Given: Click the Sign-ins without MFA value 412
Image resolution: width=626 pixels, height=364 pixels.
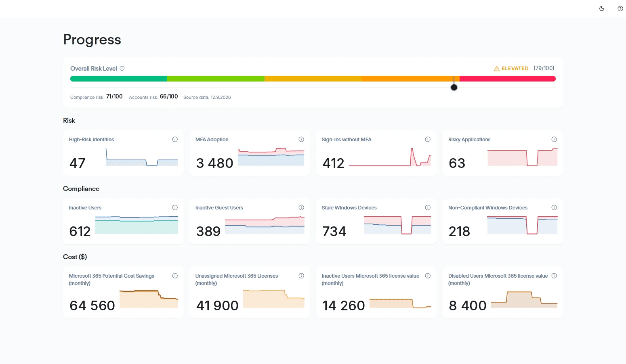Looking at the screenshot, I should pos(334,163).
